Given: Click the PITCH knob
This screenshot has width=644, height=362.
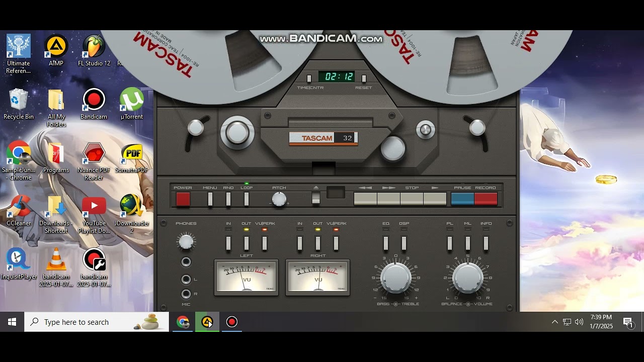Looking at the screenshot, I should 279,199.
